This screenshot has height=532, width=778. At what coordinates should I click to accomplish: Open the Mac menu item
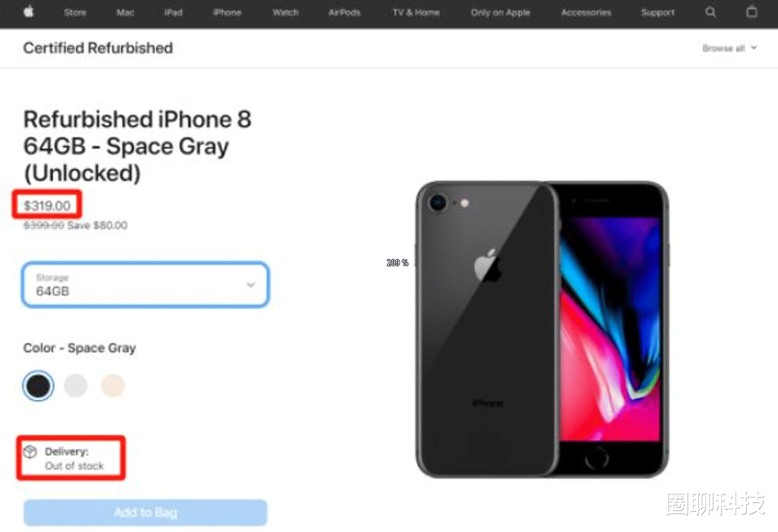(125, 12)
